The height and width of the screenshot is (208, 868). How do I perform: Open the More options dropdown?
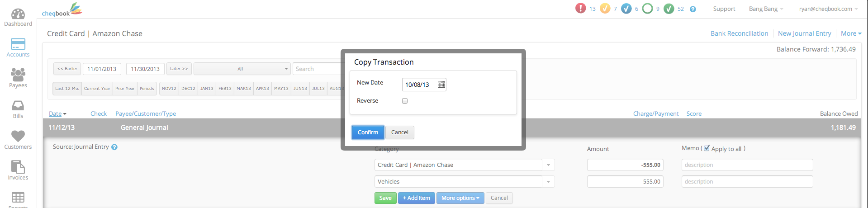pyautogui.click(x=460, y=198)
